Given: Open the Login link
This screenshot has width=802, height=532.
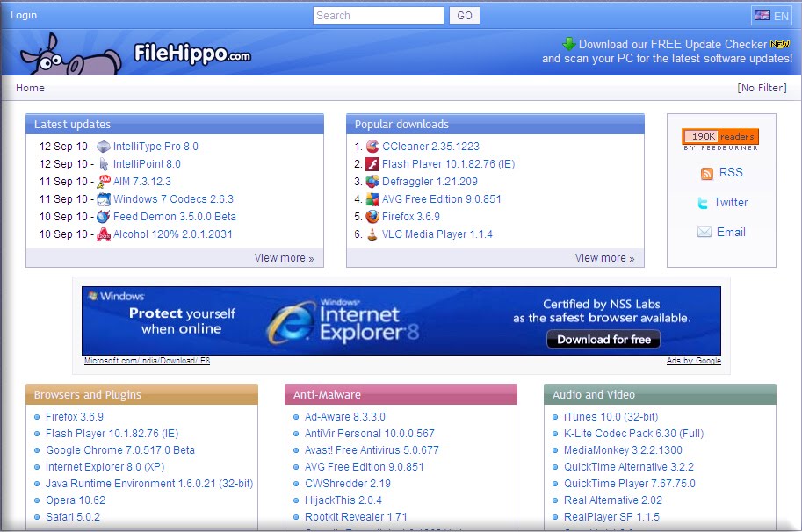Looking at the screenshot, I should click(24, 15).
